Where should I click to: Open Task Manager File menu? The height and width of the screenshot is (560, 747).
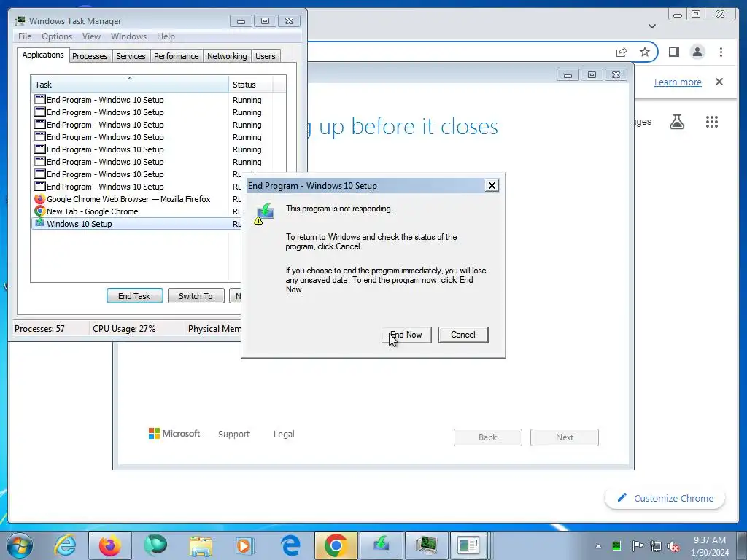25,36
